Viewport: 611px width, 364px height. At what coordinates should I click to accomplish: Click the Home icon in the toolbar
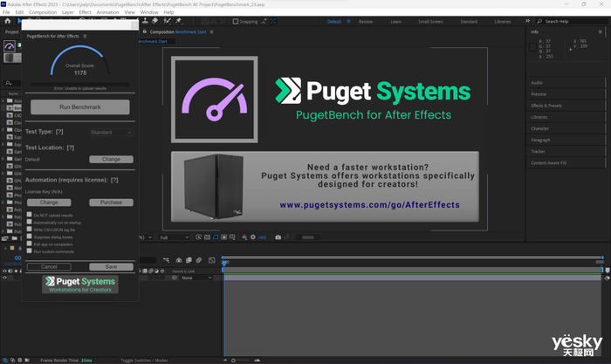click(x=7, y=21)
